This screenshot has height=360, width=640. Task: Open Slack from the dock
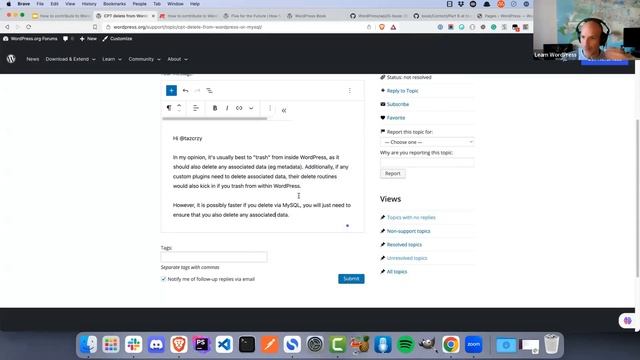tap(133, 344)
